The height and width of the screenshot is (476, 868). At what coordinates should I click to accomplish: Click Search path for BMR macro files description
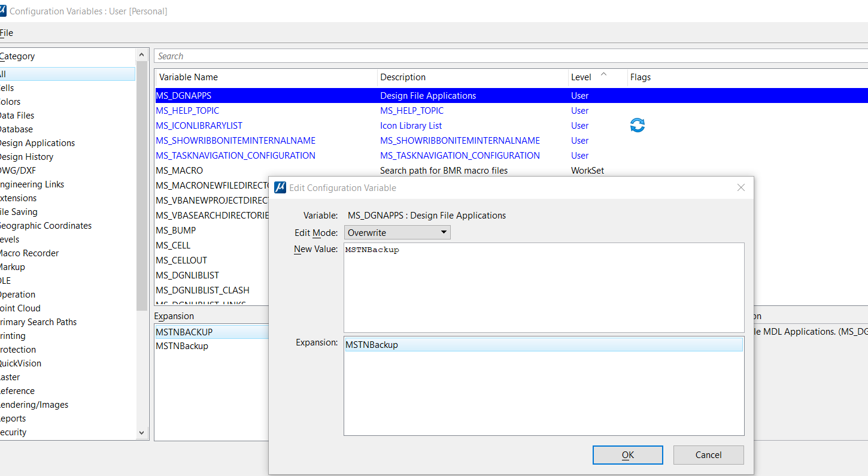tap(444, 171)
